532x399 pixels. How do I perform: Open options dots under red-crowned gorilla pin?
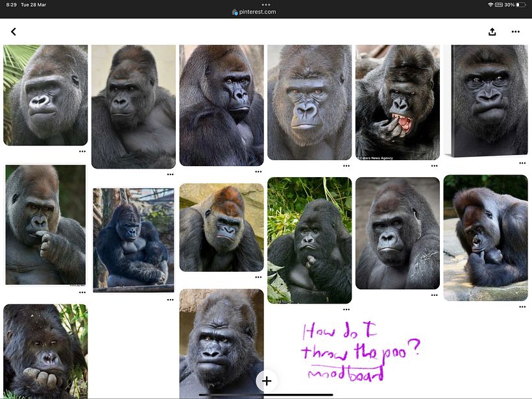[258, 277]
